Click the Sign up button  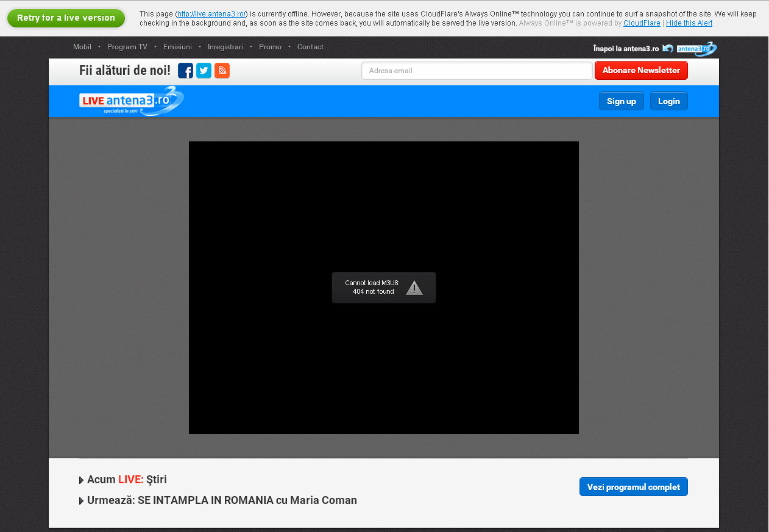point(622,101)
